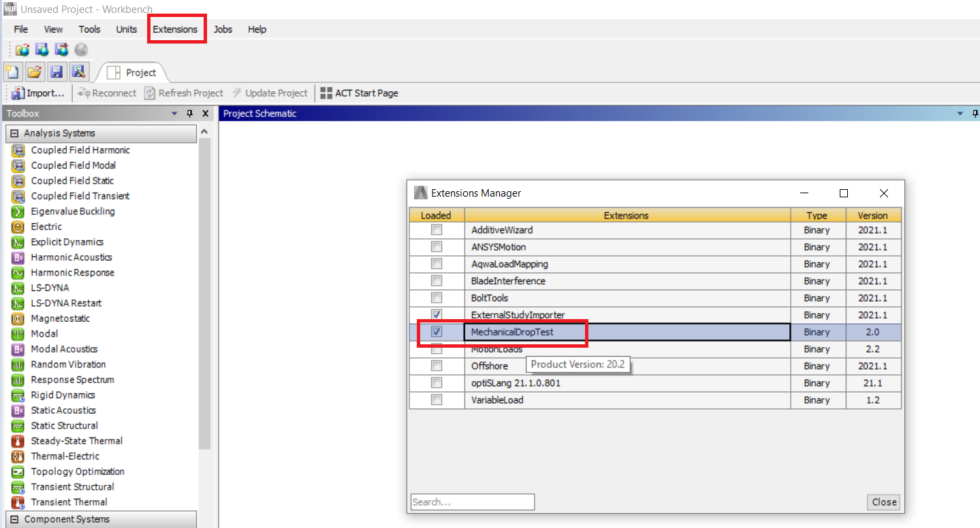Collapse the Analysis Systems group
The height and width of the screenshot is (528, 980).
[x=14, y=133]
